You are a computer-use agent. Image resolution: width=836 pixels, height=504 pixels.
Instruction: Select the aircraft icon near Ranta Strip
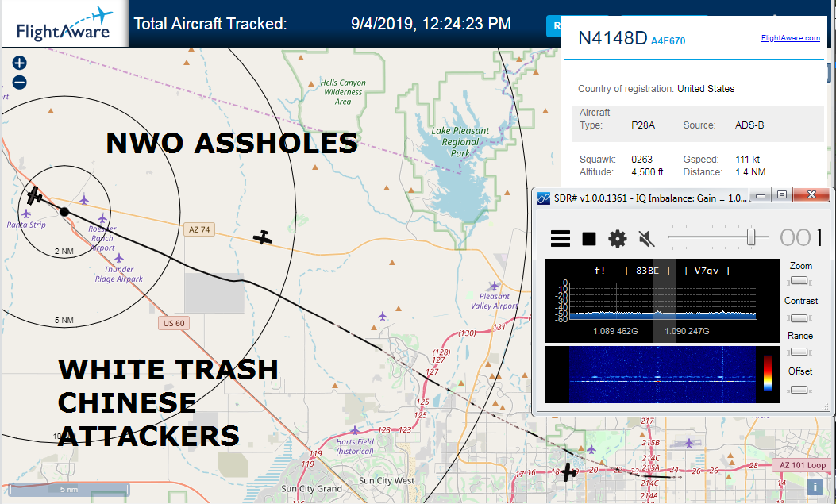coord(35,195)
